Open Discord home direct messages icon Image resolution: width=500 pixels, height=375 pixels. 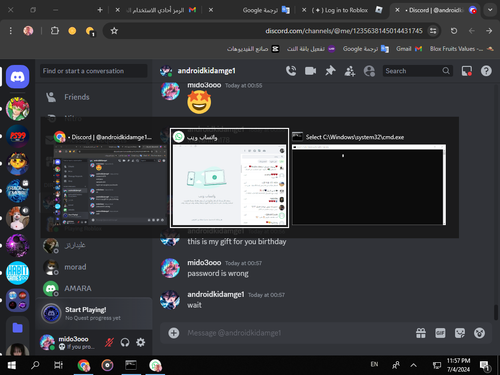tap(18, 77)
